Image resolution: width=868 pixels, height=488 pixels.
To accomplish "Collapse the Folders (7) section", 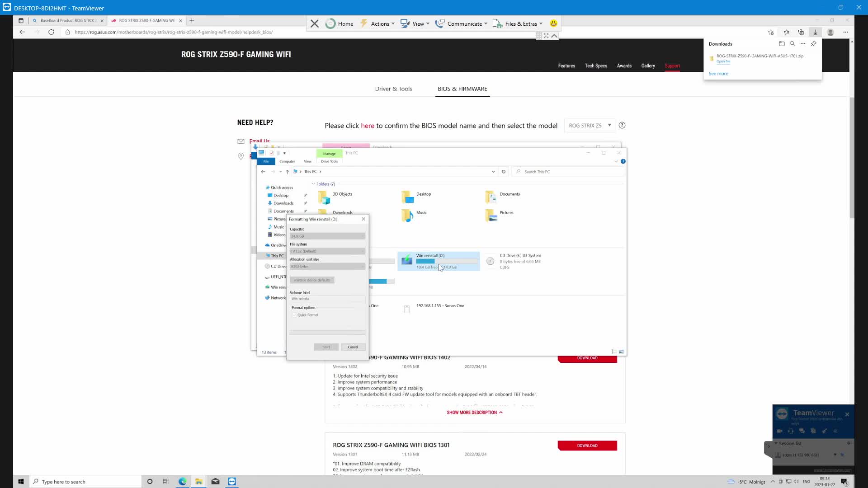I will tap(313, 184).
